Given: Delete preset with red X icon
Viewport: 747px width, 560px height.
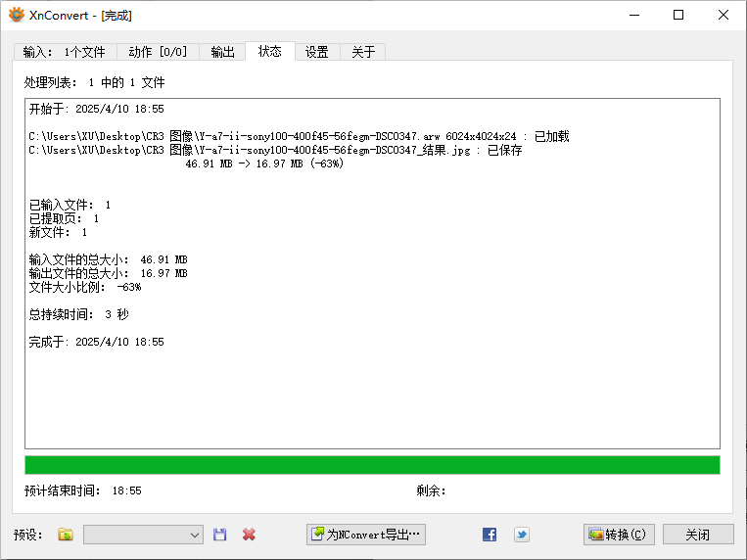Looking at the screenshot, I should point(249,535).
